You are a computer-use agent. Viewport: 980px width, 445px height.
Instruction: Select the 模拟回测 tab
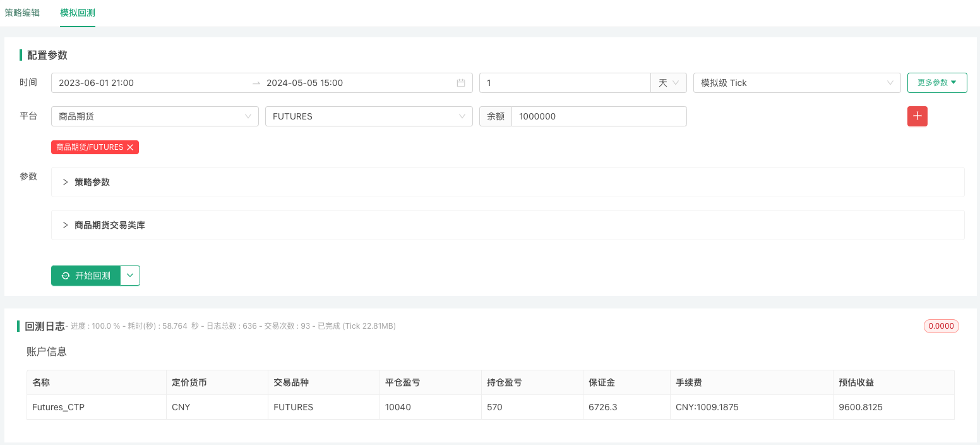(78, 13)
